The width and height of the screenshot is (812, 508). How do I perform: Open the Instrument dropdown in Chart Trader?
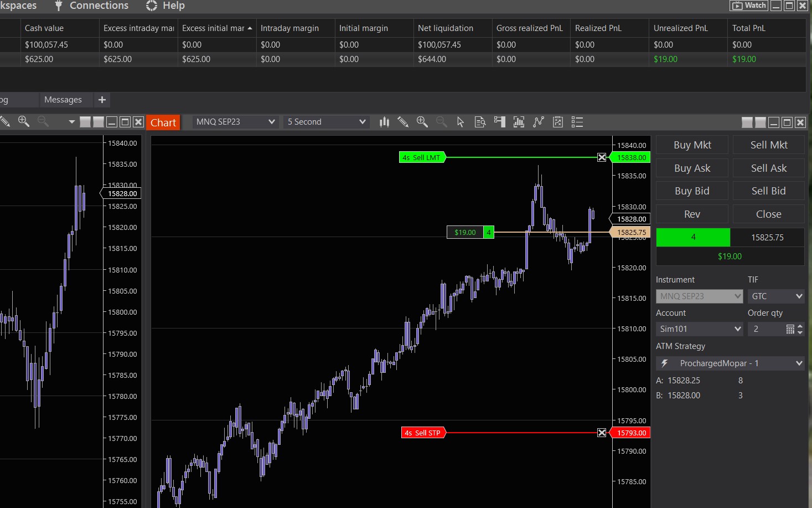click(x=700, y=296)
